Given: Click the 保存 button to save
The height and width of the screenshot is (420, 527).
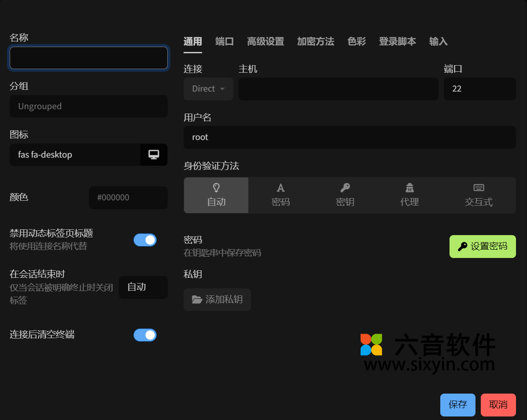Looking at the screenshot, I should tap(457, 405).
